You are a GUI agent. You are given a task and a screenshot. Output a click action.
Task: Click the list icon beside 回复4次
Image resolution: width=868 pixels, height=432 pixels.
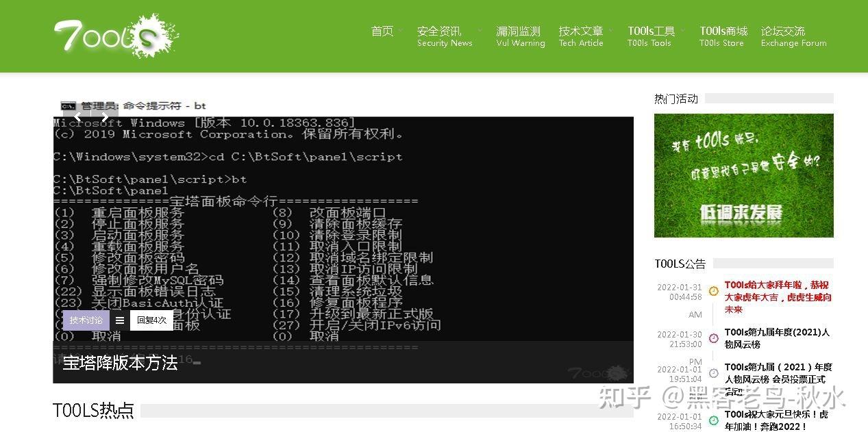(120, 320)
